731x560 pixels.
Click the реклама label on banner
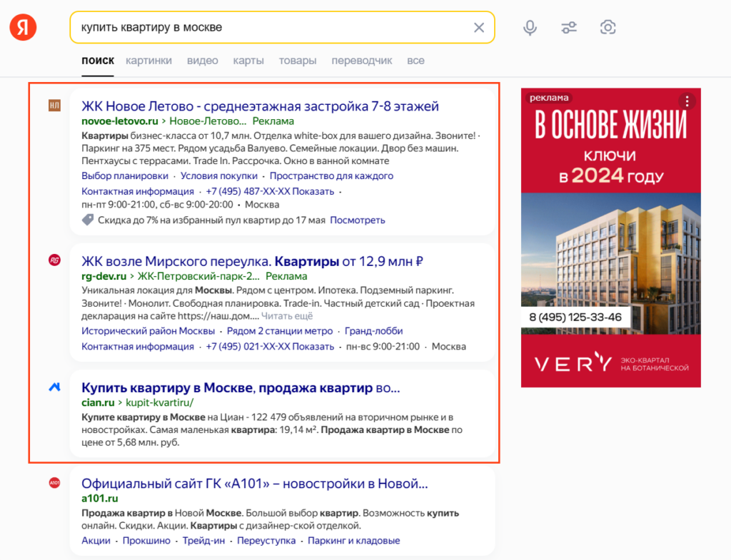(549, 98)
